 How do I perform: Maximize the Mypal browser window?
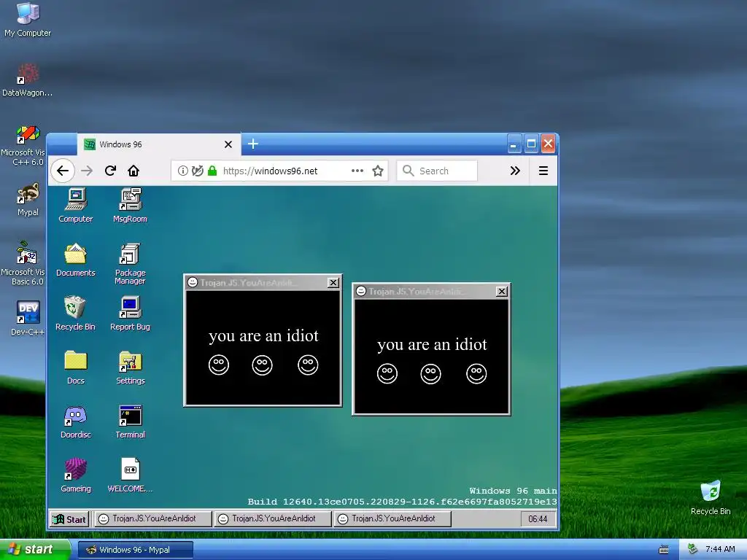pos(531,144)
